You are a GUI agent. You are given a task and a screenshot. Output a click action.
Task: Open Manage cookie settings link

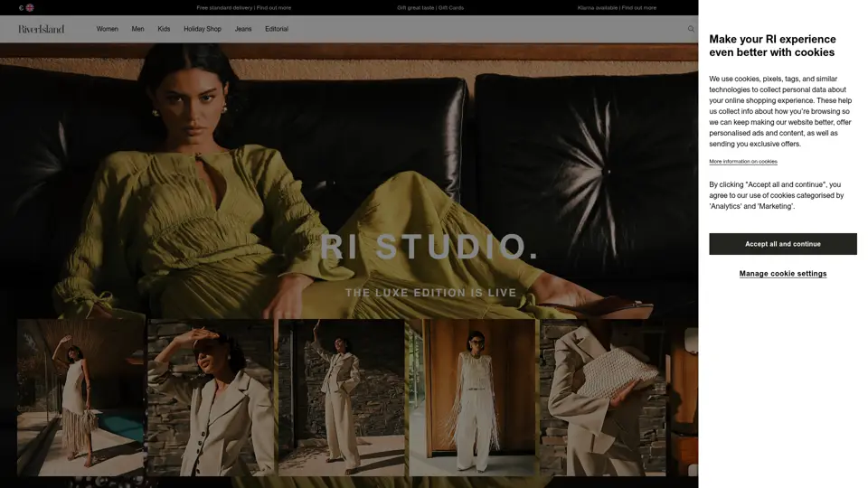[x=783, y=274]
